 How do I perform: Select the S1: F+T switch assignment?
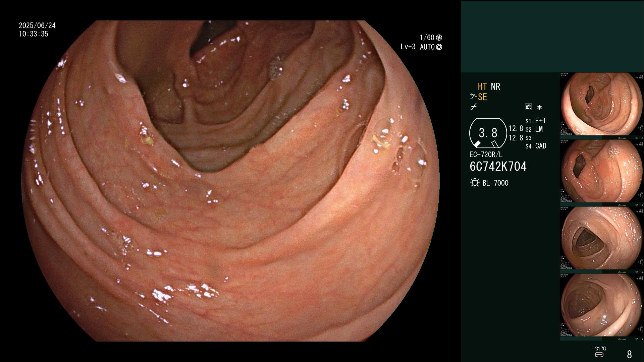[x=536, y=121]
